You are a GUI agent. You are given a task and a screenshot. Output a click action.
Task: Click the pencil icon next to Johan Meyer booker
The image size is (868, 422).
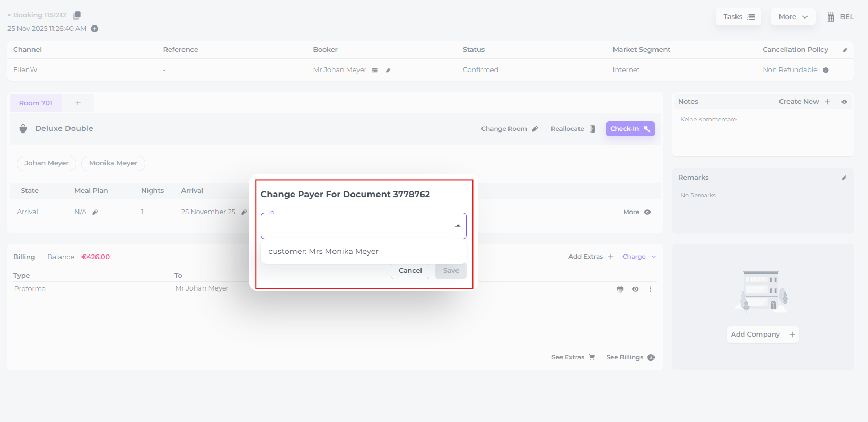click(388, 70)
